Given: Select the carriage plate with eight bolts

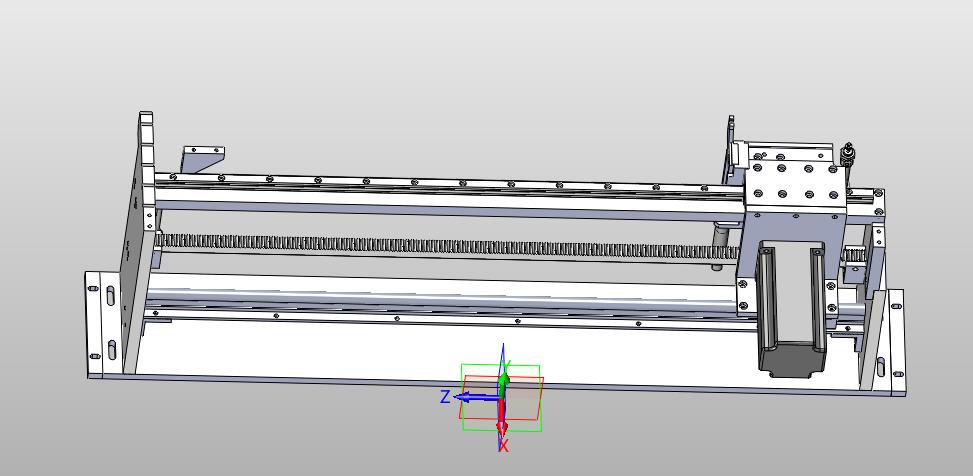Looking at the screenshot, I should [795, 181].
